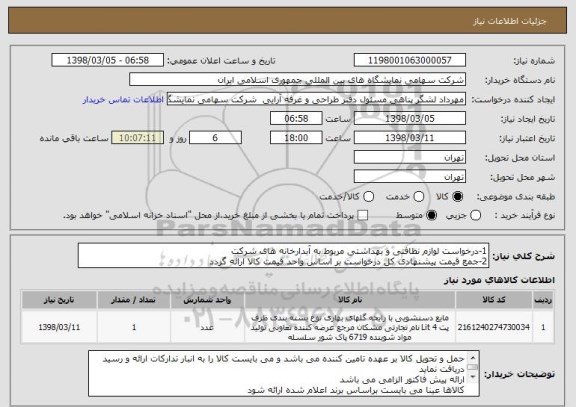Click the unit cell reading عدد
Screen dimensions: 576x407
pos(207,327)
